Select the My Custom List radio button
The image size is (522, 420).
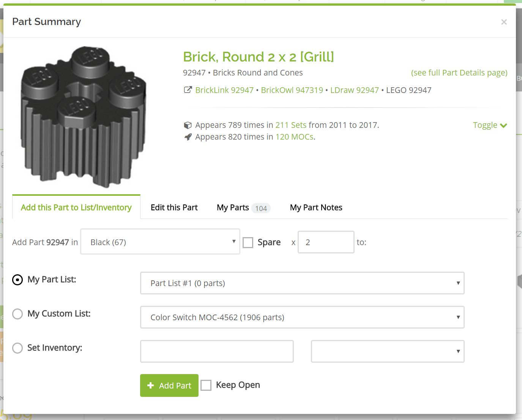point(17,314)
